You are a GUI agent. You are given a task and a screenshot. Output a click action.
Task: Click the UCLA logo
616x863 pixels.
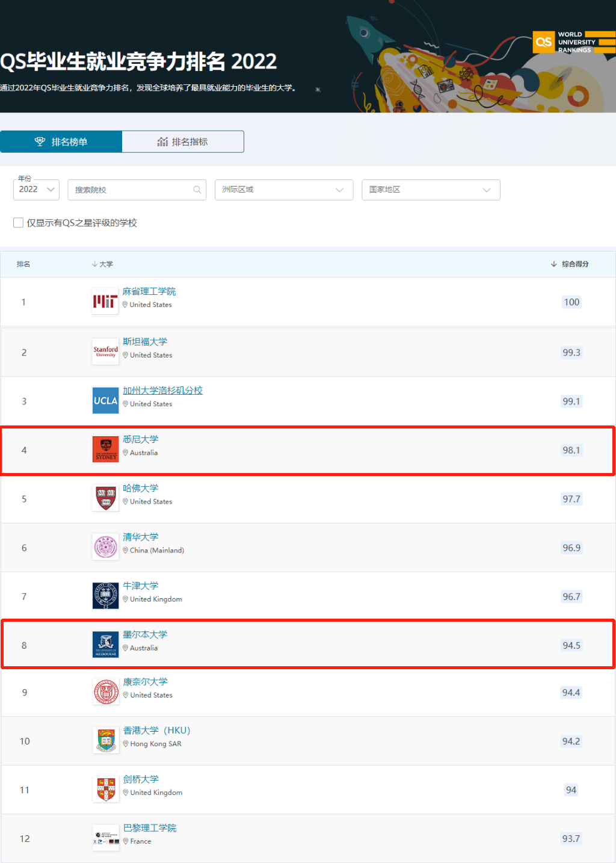point(105,401)
